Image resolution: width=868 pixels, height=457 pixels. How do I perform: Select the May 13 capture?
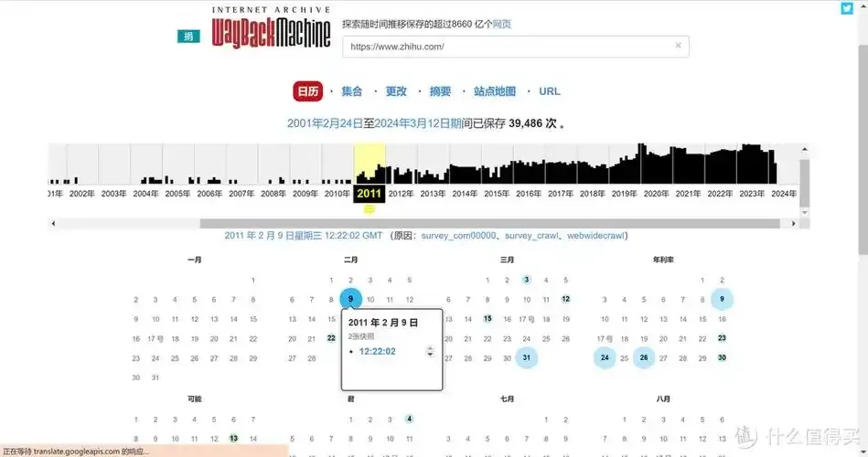coord(233,438)
